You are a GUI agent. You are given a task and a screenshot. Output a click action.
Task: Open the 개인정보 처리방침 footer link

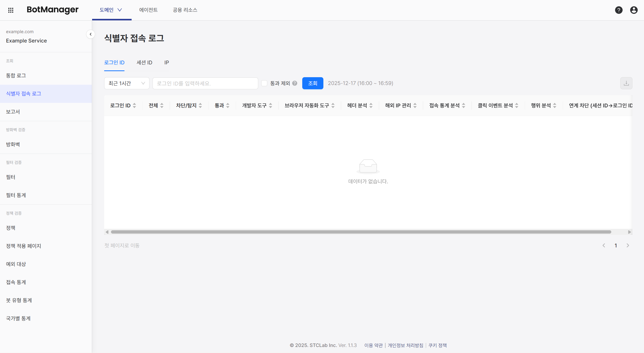405,345
